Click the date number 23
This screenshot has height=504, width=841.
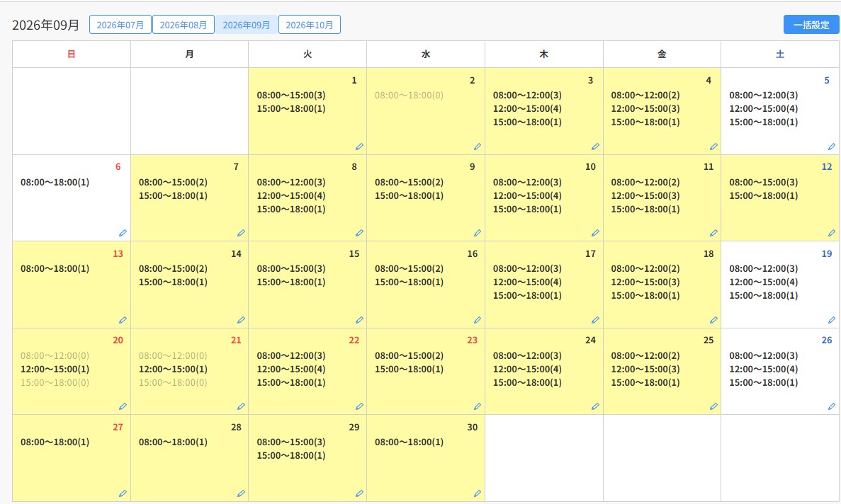click(472, 340)
